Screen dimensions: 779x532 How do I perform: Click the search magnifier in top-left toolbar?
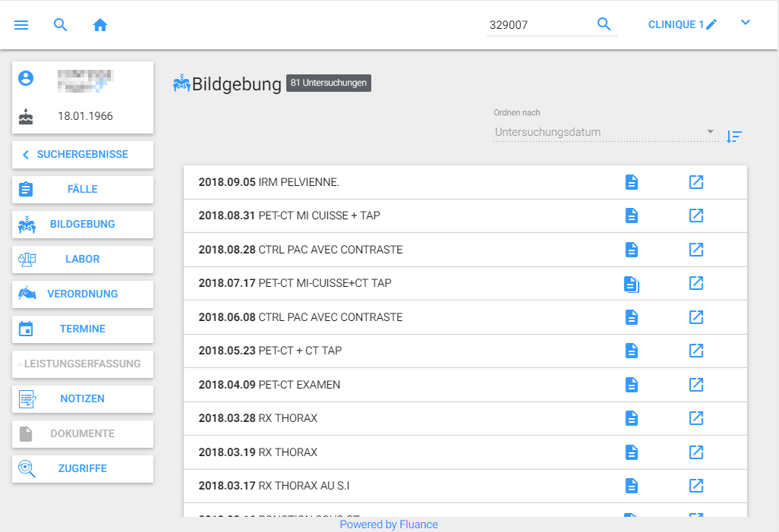[x=61, y=25]
